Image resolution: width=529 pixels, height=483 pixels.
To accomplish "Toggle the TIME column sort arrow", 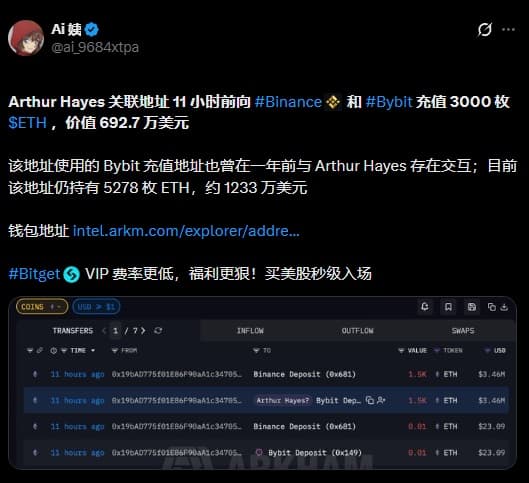I will pos(92,351).
